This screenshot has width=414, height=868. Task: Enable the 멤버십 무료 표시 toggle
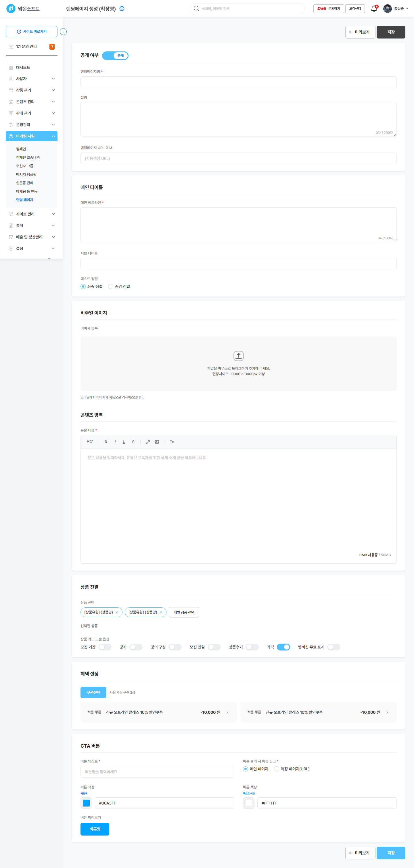coord(334,647)
